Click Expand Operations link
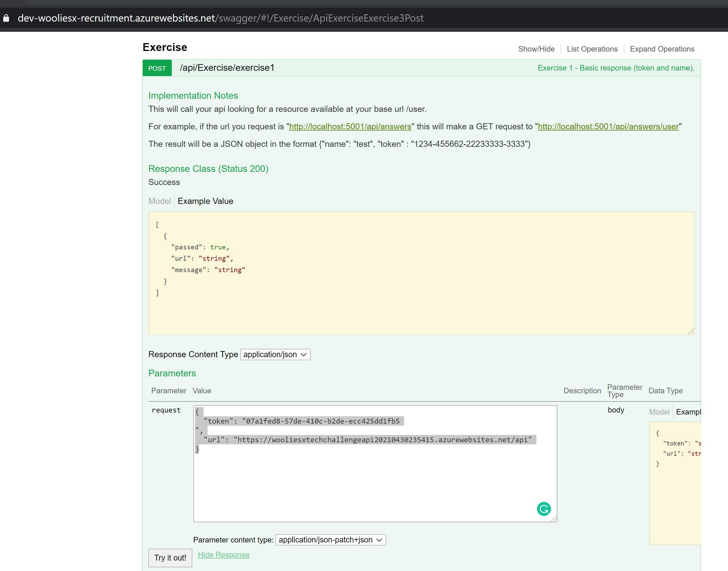This screenshot has height=571, width=728. [662, 49]
